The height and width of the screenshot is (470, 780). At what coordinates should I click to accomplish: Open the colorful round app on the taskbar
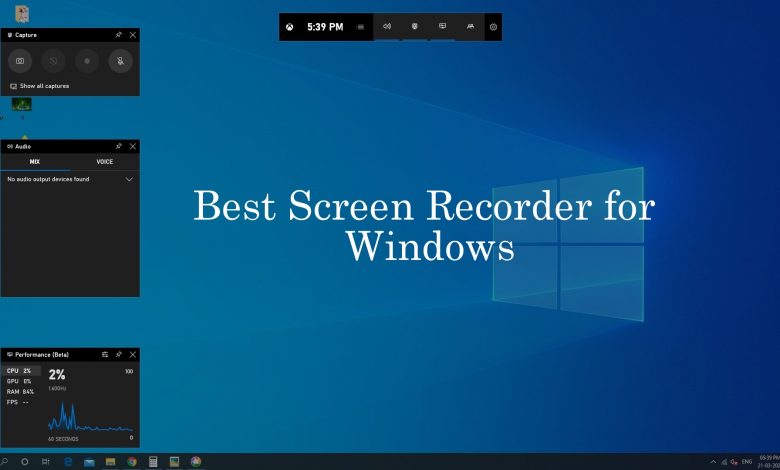click(196, 462)
